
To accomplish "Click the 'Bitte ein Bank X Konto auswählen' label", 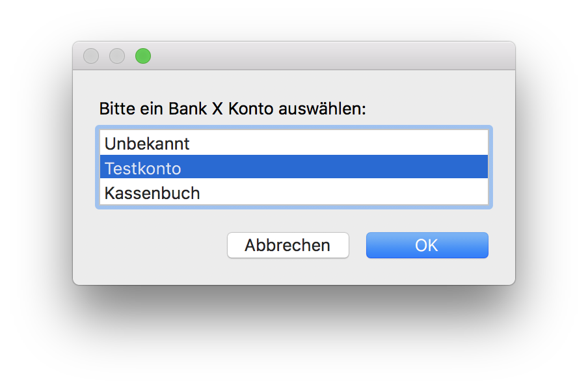I will tap(233, 108).
